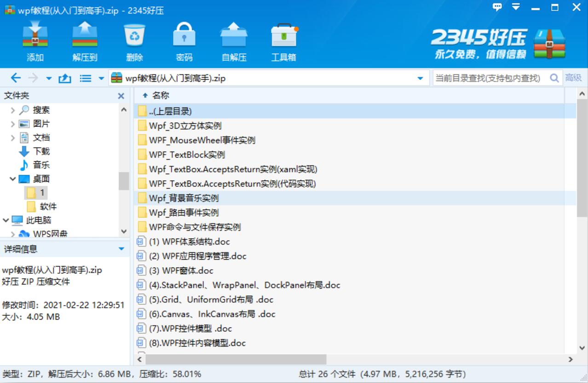Image resolution: width=588 pixels, height=383 pixels.
Task: Select Wpf_3D立方体实例 folder
Action: point(355,126)
